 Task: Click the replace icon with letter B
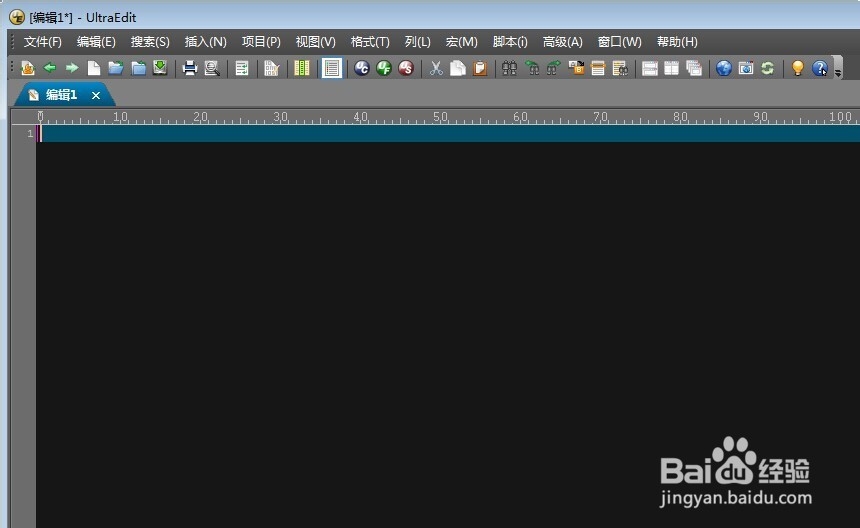(x=576, y=68)
